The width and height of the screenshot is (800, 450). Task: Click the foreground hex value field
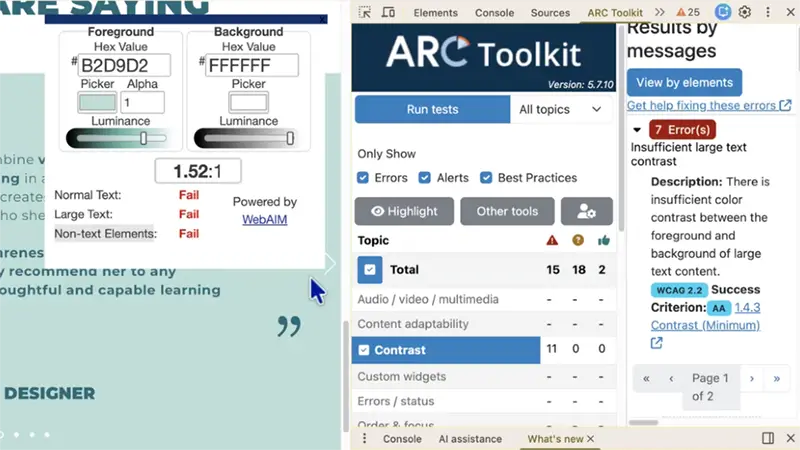[124, 65]
